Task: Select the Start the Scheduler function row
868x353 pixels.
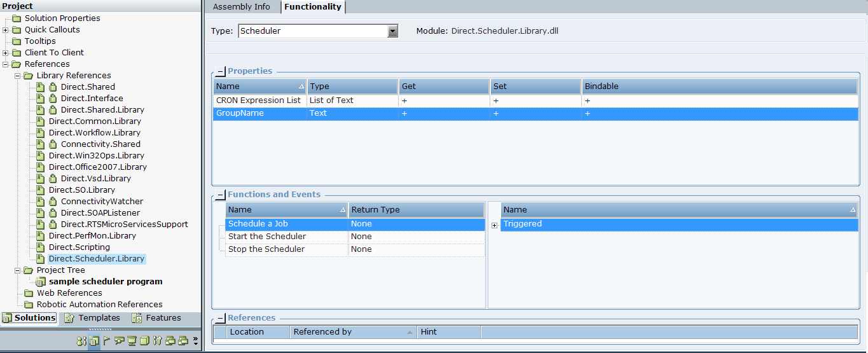Action: click(266, 237)
